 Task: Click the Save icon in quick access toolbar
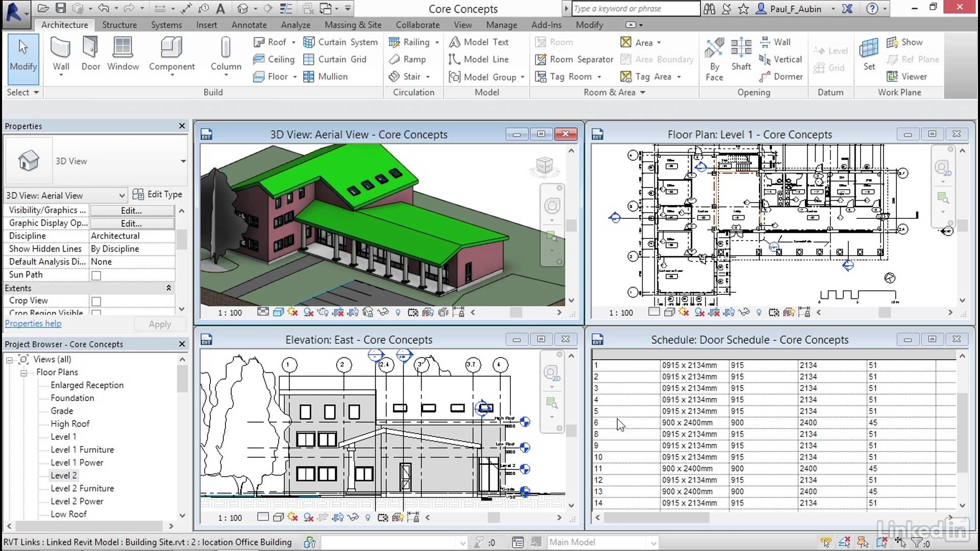click(61, 8)
